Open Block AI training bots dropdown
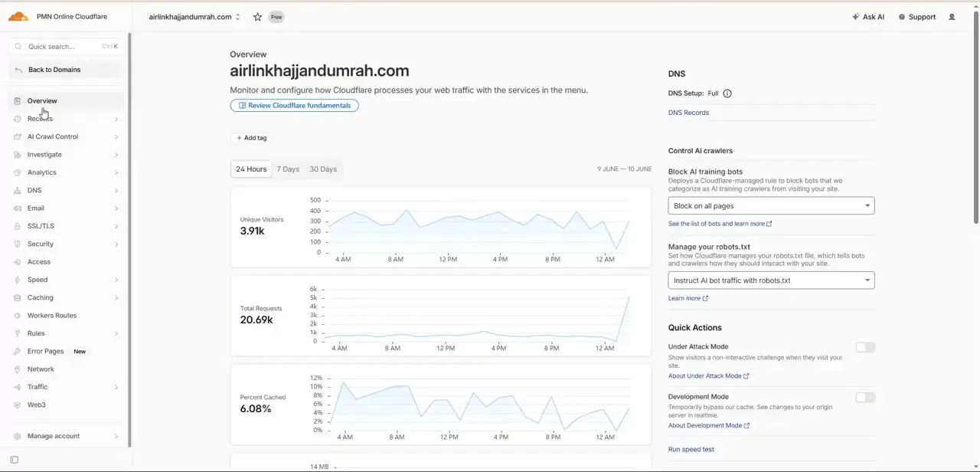980x472 pixels. [771, 205]
